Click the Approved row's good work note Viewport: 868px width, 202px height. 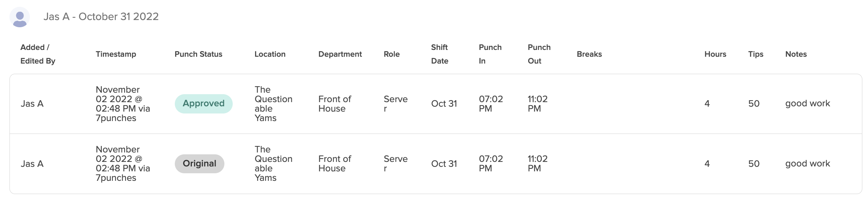pyautogui.click(x=807, y=104)
